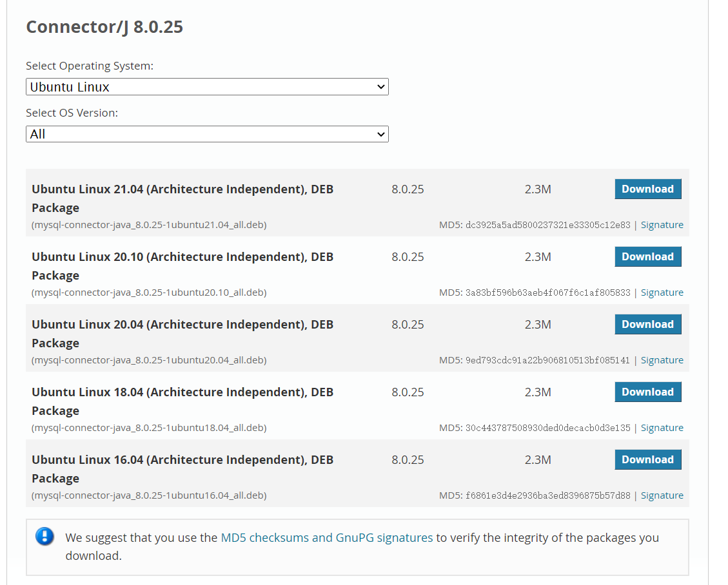Click the MD5 hash for the Ubuntu 20.04 package
728x585 pixels.
point(547,360)
